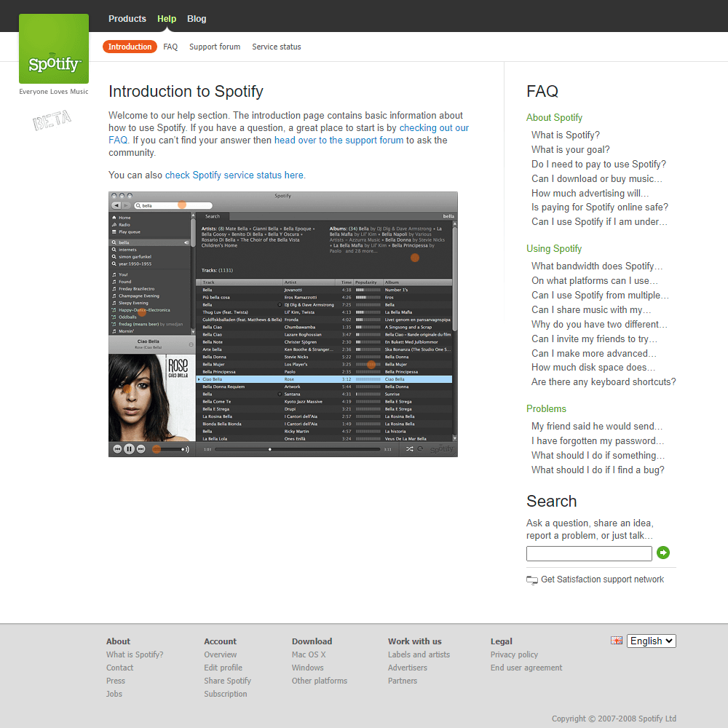Click the Spotify app screenshot image
This screenshot has width=728, height=728.
283,324
